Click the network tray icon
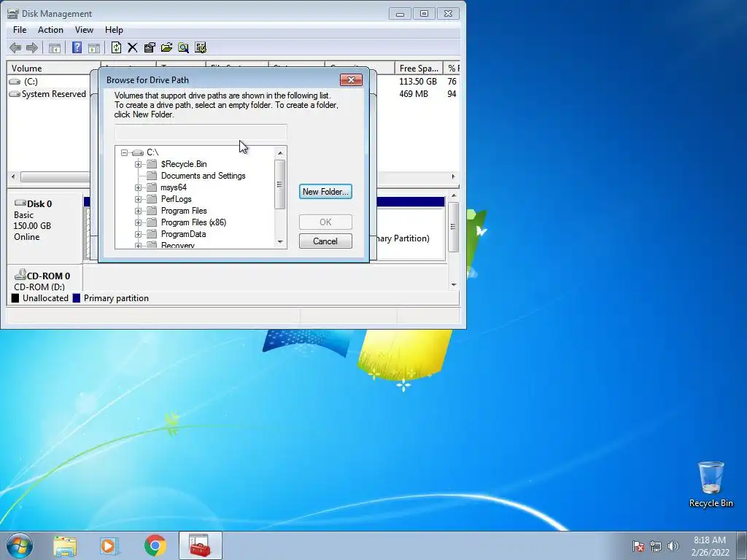The width and height of the screenshot is (747, 560). point(656,546)
